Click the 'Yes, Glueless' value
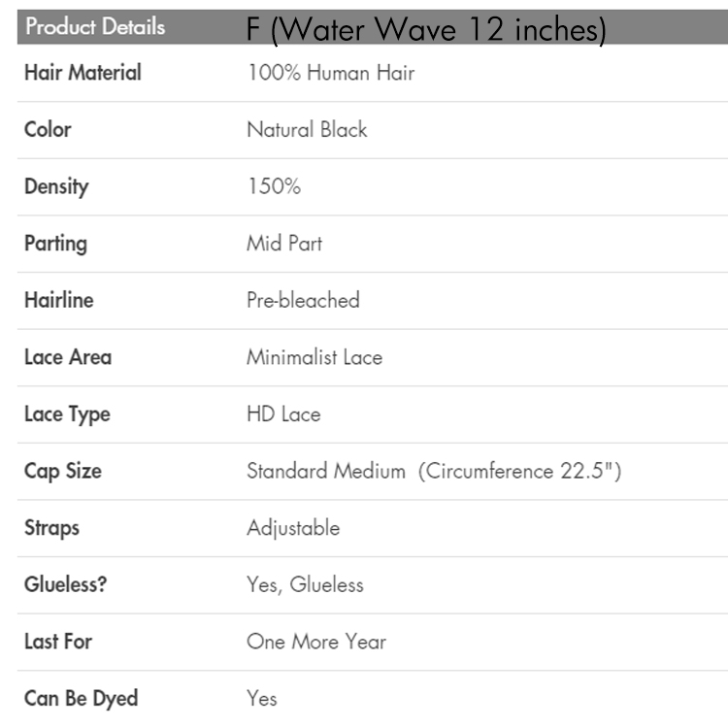Image resolution: width=728 pixels, height=728 pixels. coord(305,584)
